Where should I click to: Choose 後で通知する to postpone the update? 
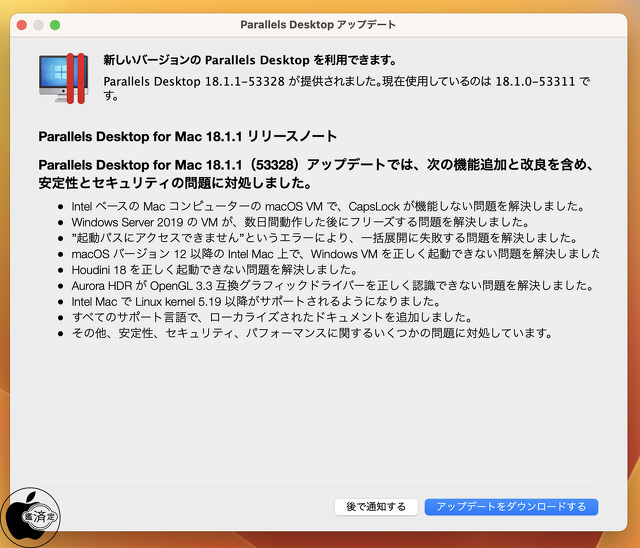[376, 507]
